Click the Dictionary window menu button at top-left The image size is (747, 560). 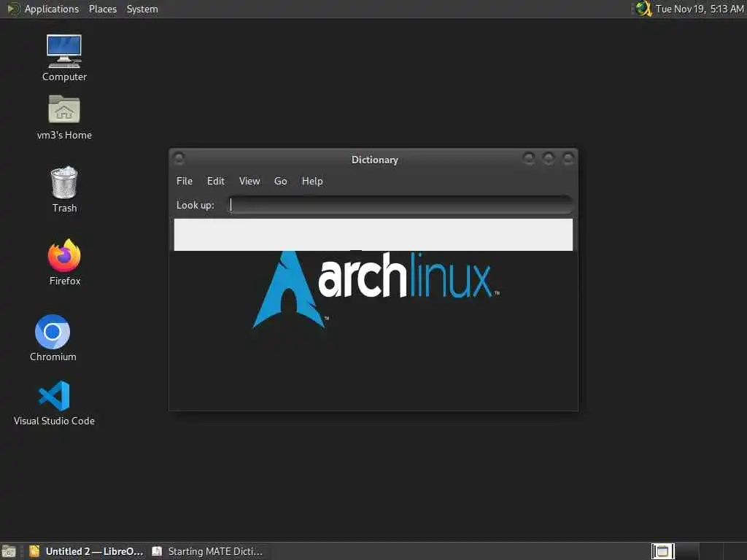(179, 158)
